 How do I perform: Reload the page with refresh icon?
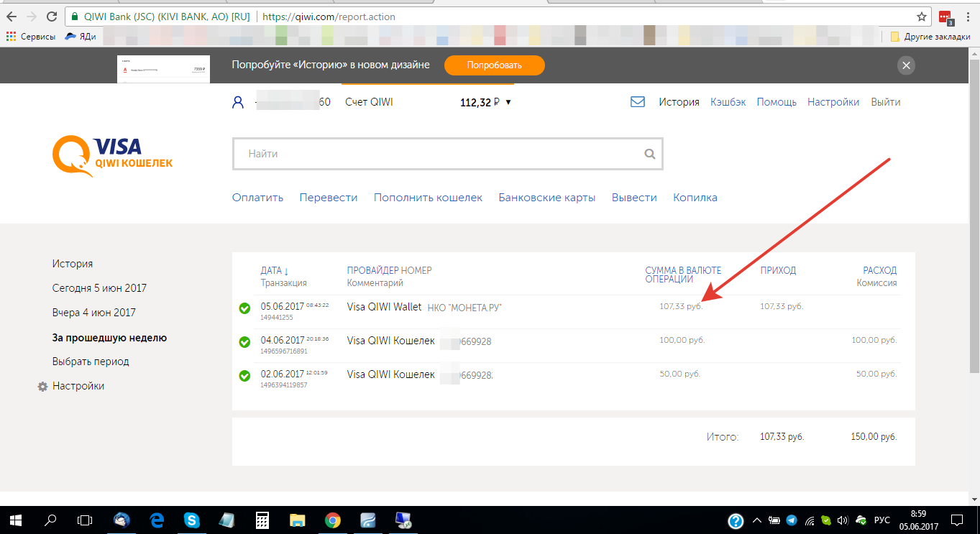[x=52, y=17]
